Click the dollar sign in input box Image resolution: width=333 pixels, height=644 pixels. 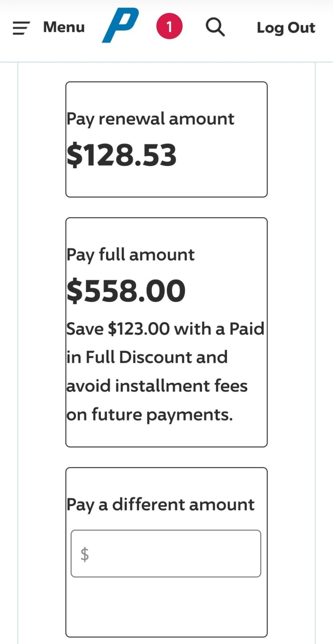(85, 554)
